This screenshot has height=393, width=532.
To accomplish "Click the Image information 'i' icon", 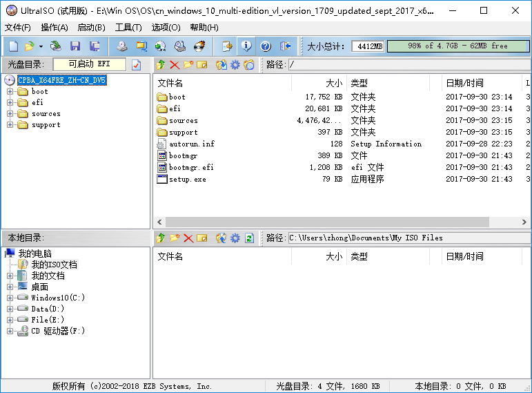I will tap(246, 46).
